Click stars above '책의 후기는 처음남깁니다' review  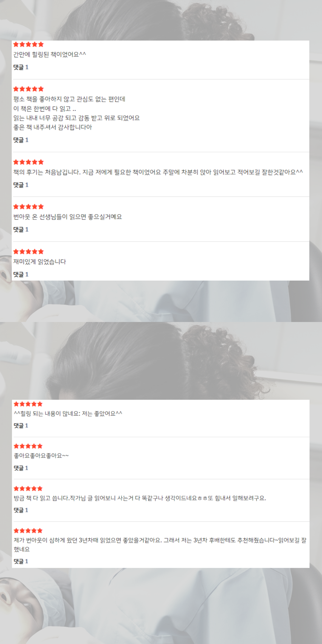(28, 162)
